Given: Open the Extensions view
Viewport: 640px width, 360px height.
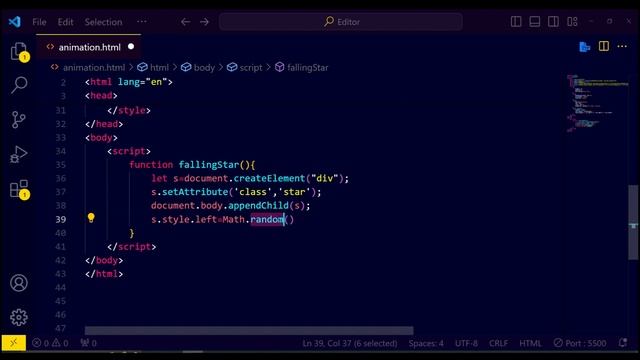Looking at the screenshot, I should click(x=19, y=189).
